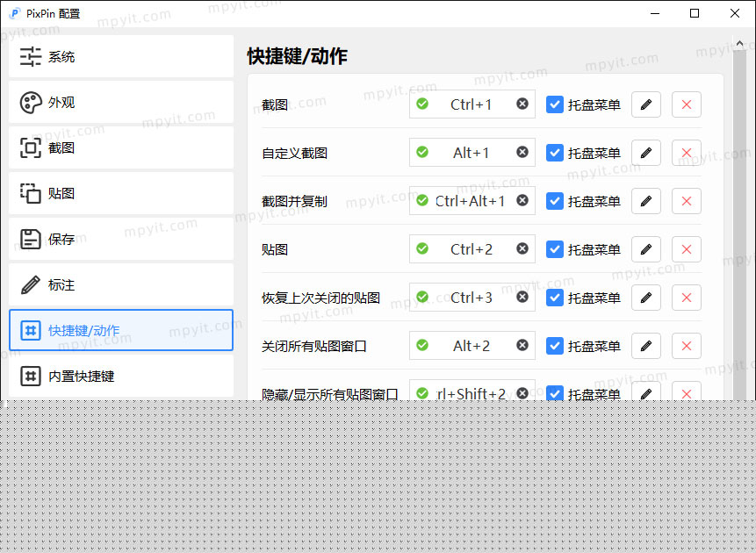Screen dimensions: 756x553
Task: Delete the 隐藏/显示所有贴图窗口 action row
Action: 687,392
